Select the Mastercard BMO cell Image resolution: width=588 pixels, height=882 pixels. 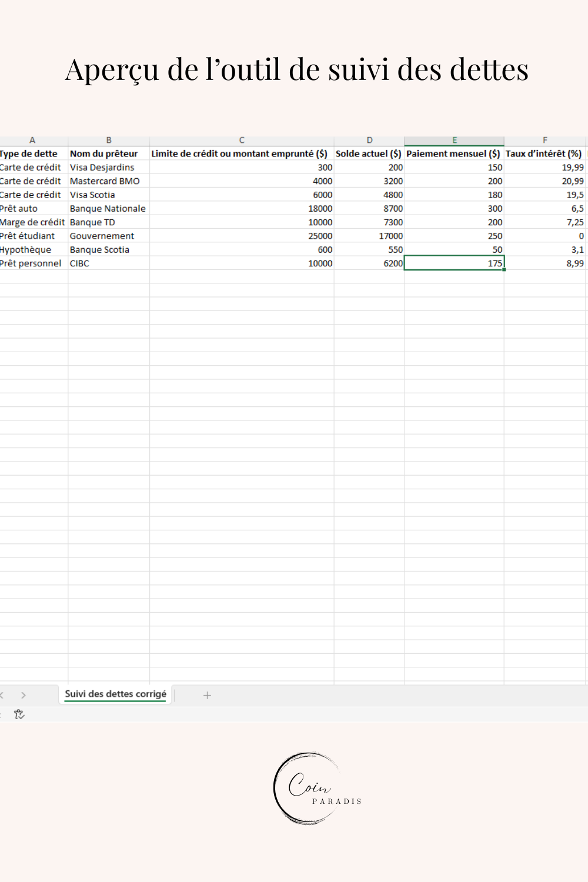[109, 181]
